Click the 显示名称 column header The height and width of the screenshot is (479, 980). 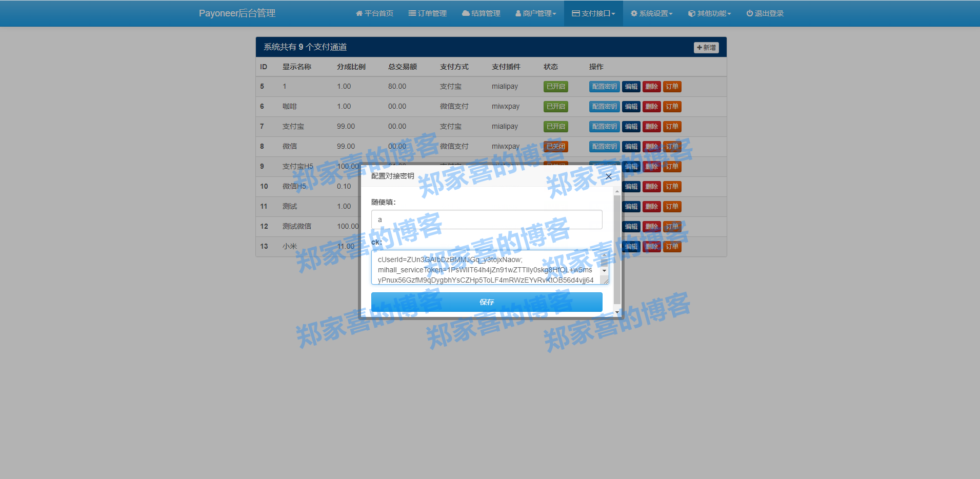point(297,67)
